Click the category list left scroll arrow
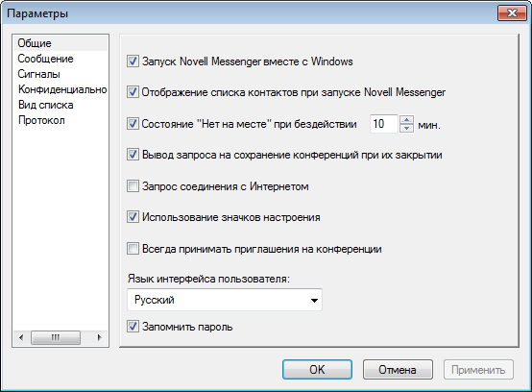Image resolution: width=532 pixels, height=392 pixels. tap(21, 337)
